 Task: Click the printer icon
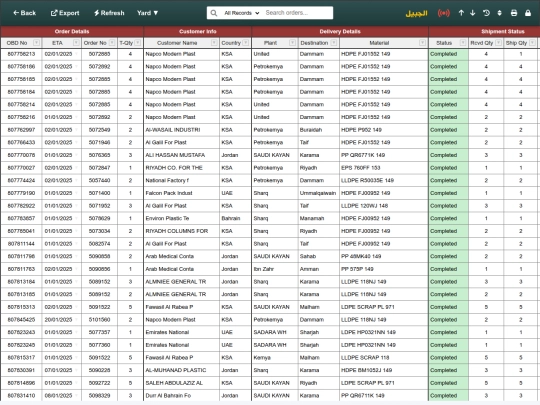514,13
